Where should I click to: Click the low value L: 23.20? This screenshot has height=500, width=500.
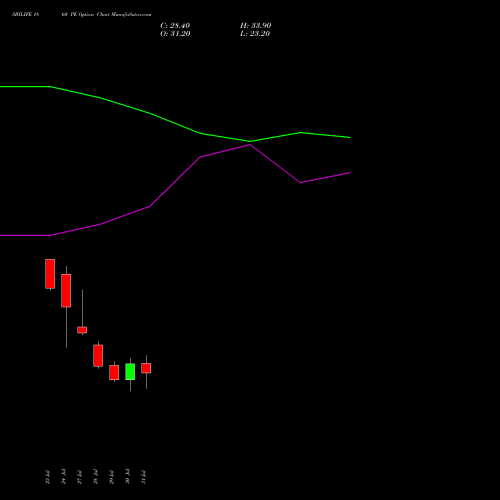pos(255,34)
